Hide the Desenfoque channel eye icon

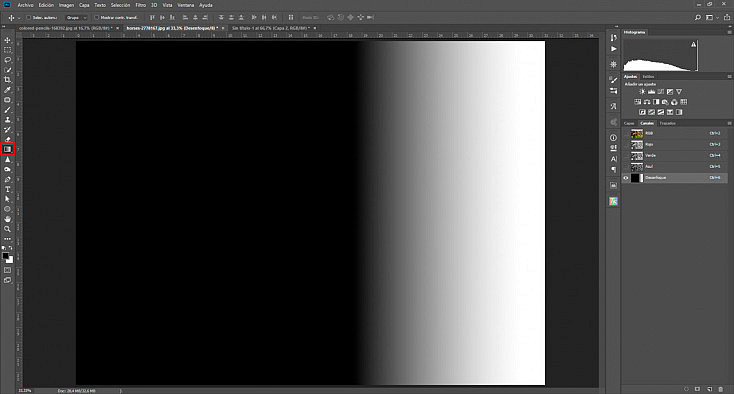(x=626, y=178)
